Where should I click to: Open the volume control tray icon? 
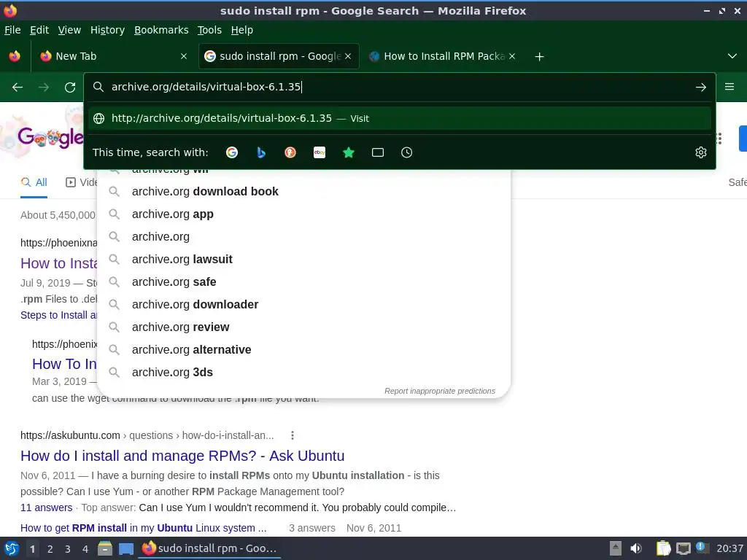click(x=636, y=548)
